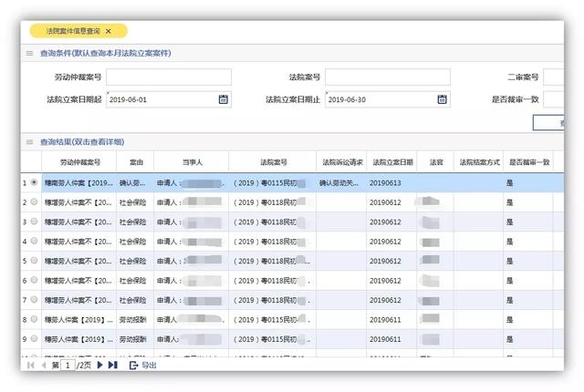Sort by 案由 column header
Screen dimensions: 584x392
136,162
